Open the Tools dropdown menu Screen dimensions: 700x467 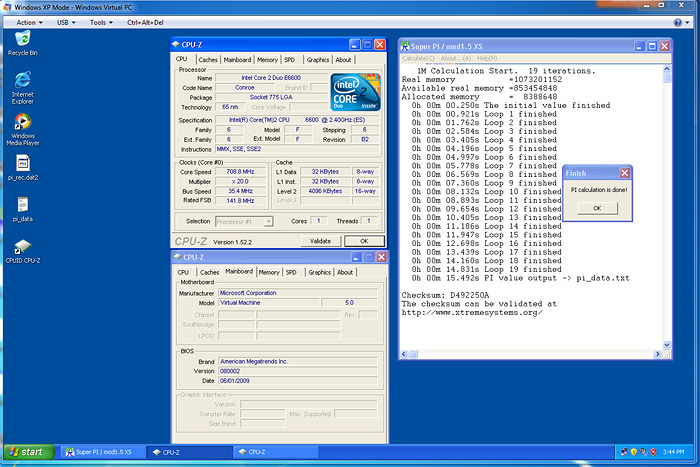click(101, 21)
